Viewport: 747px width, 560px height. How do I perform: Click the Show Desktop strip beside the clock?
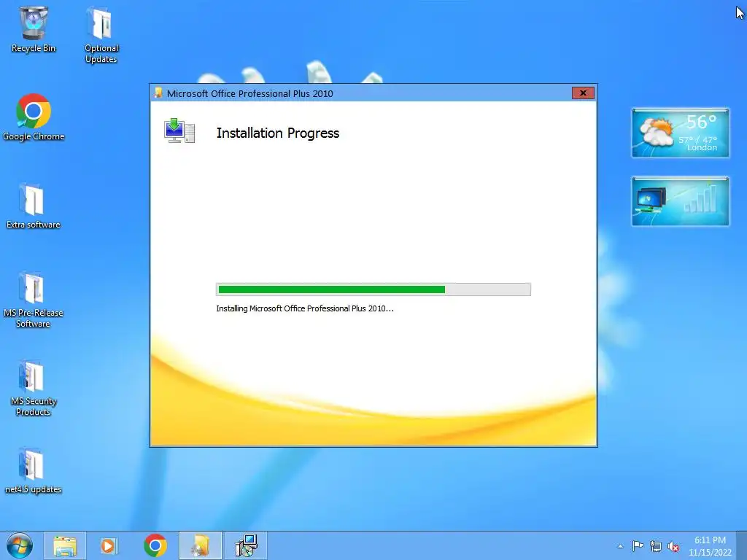(742, 545)
